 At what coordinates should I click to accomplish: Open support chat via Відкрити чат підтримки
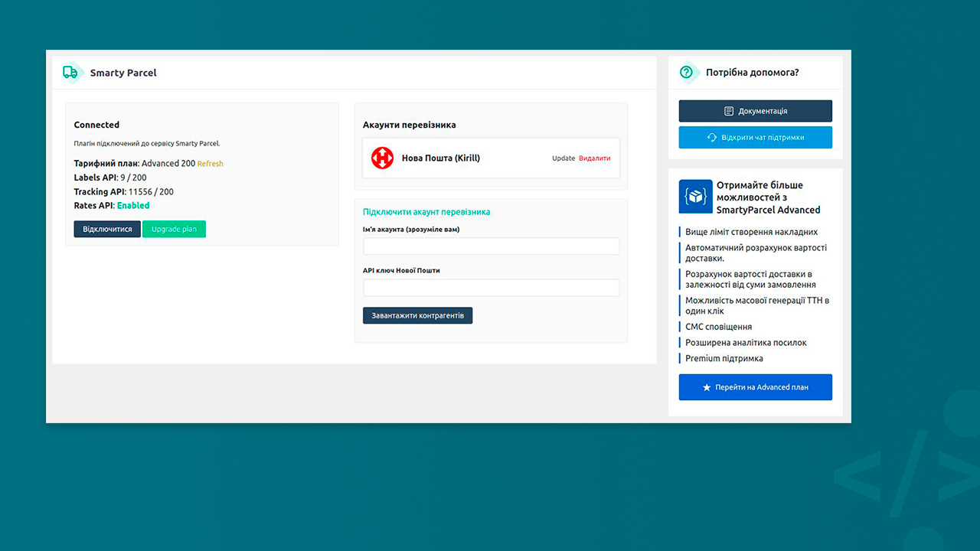(x=755, y=138)
